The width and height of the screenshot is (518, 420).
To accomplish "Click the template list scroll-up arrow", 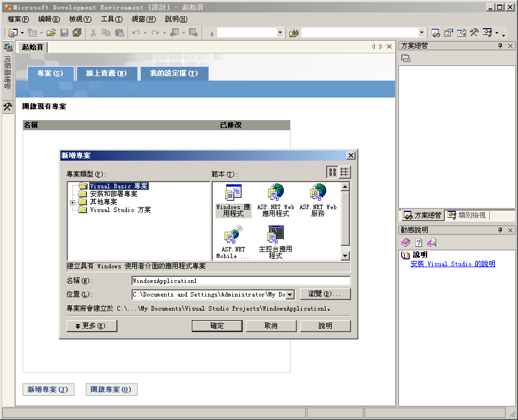I will point(345,187).
